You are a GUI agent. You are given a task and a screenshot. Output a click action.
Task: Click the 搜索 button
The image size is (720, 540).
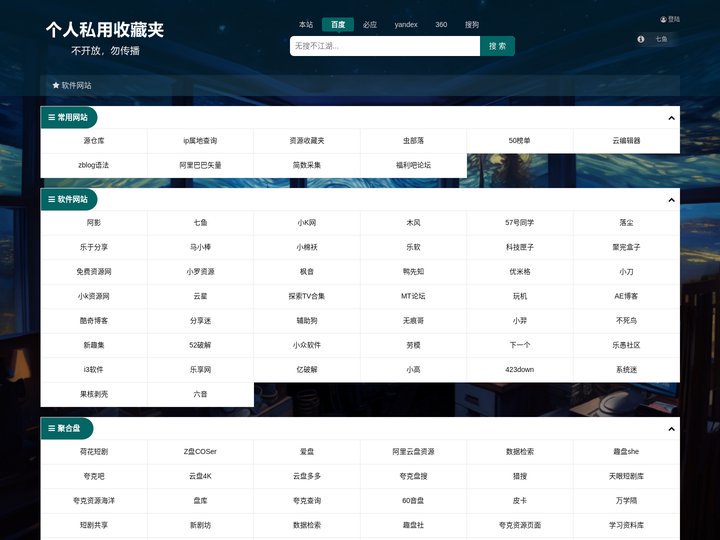pyautogui.click(x=497, y=46)
